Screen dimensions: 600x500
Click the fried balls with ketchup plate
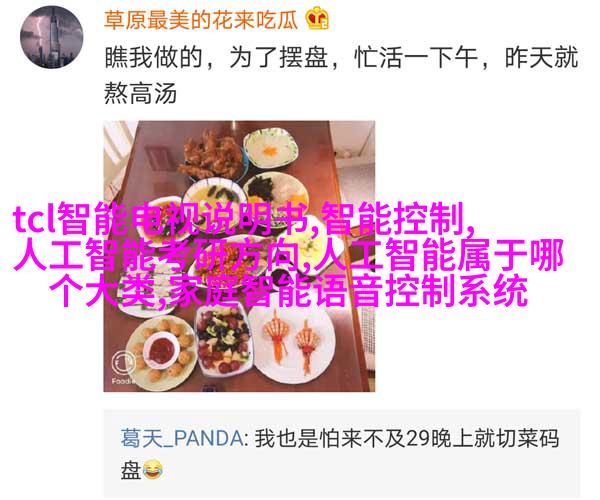[x=163, y=349]
